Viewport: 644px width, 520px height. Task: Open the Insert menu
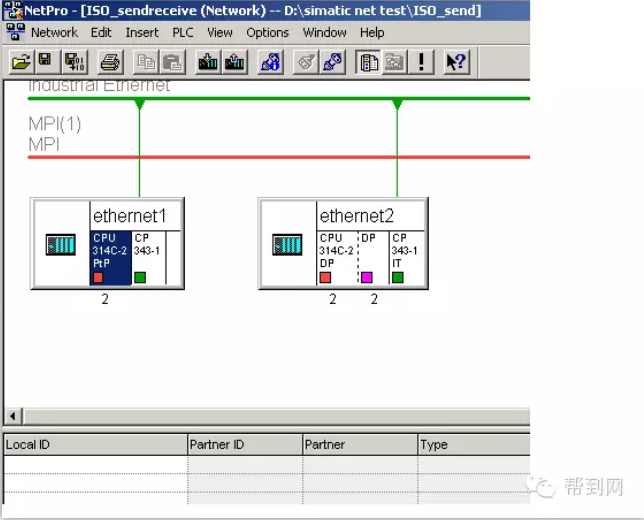142,32
